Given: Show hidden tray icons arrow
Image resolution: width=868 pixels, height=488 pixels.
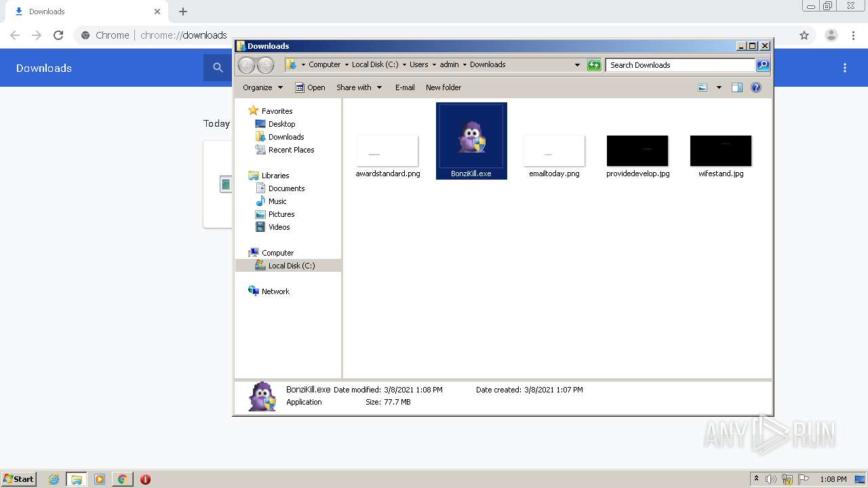Looking at the screenshot, I should pos(756,479).
